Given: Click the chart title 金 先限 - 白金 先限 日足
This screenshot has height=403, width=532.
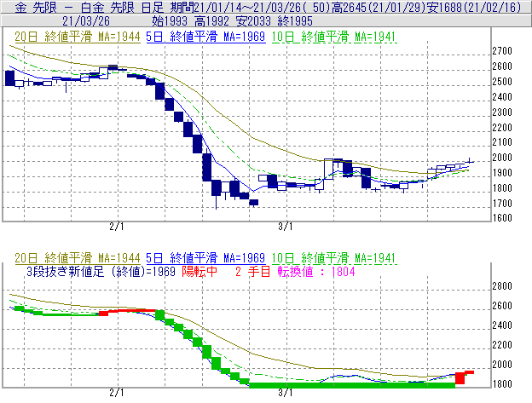Looking at the screenshot, I should click(90, 7).
